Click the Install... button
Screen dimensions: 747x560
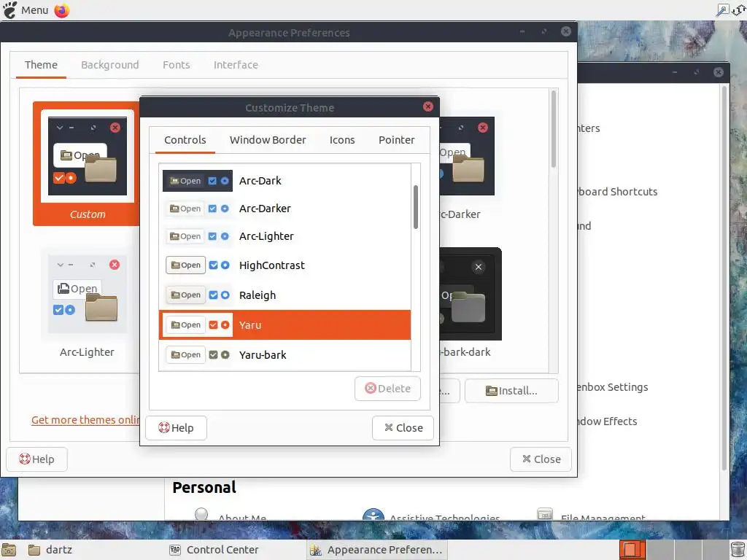point(511,391)
